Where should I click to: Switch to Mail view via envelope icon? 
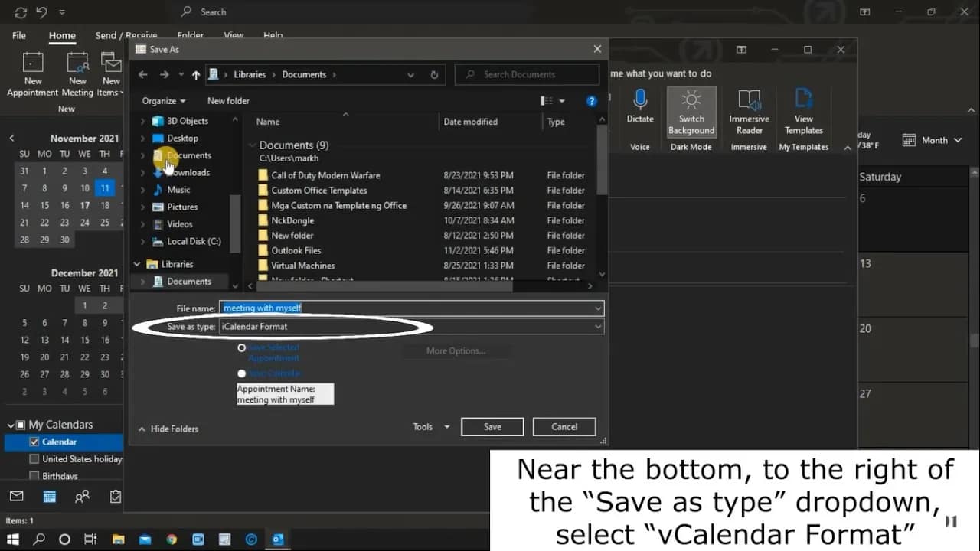click(17, 496)
